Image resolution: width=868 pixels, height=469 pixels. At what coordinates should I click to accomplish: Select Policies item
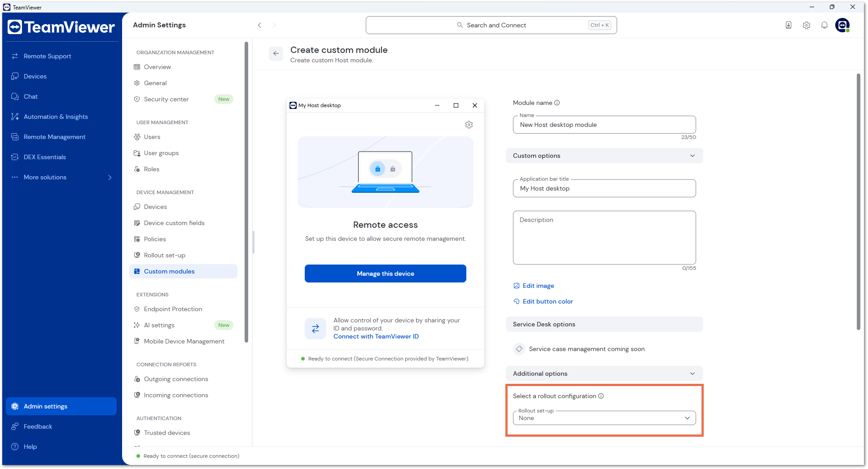(183, 239)
